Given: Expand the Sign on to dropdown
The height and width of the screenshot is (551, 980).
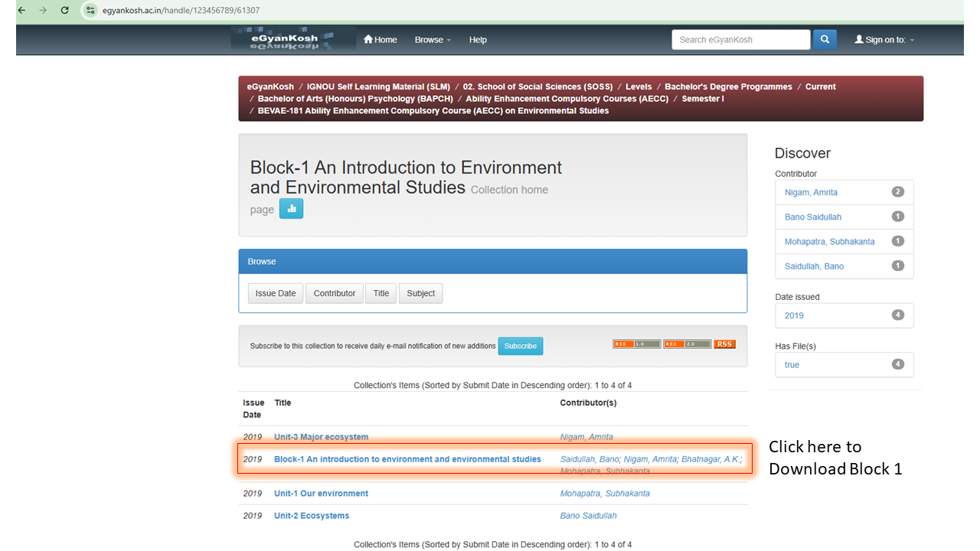Looking at the screenshot, I should tap(884, 39).
